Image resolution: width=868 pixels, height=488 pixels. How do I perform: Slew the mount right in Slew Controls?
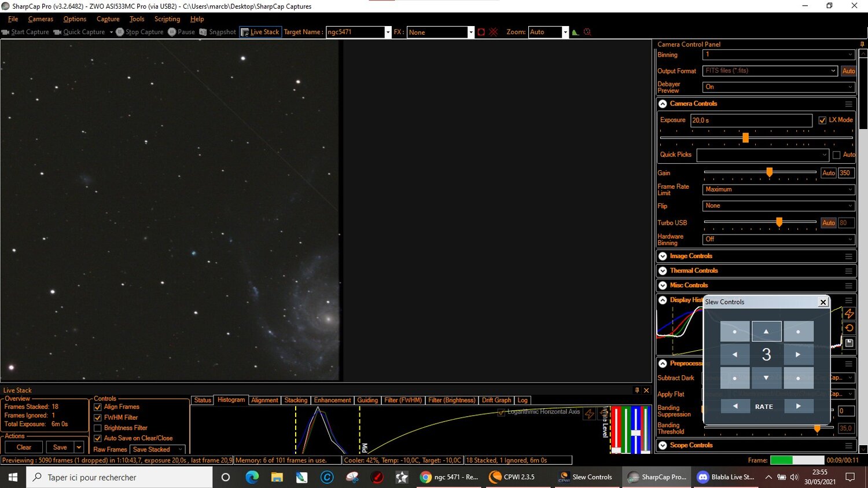(798, 354)
